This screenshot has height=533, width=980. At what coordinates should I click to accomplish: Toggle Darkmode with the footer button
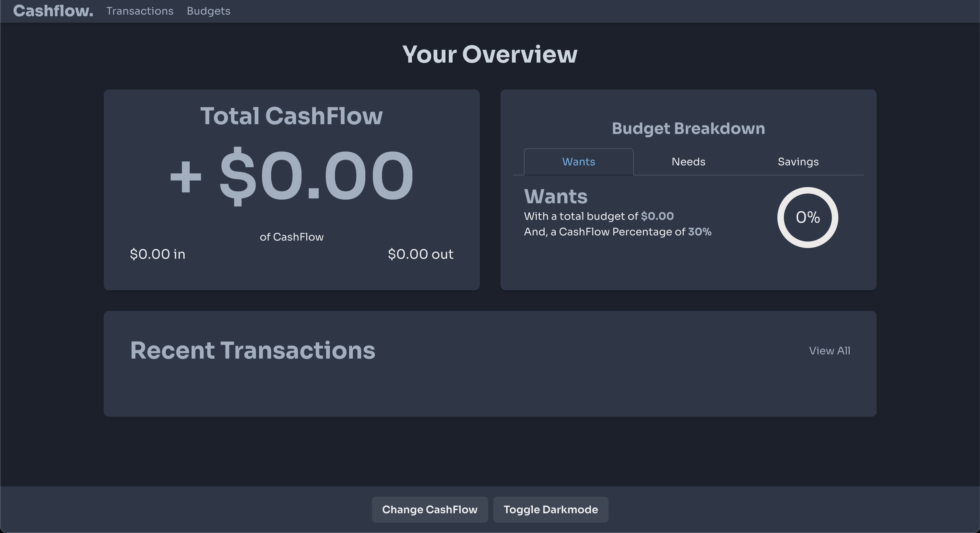[550, 509]
